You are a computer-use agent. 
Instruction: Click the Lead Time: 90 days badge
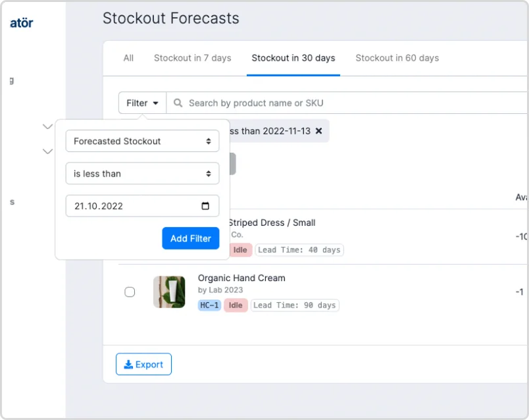pyautogui.click(x=295, y=305)
